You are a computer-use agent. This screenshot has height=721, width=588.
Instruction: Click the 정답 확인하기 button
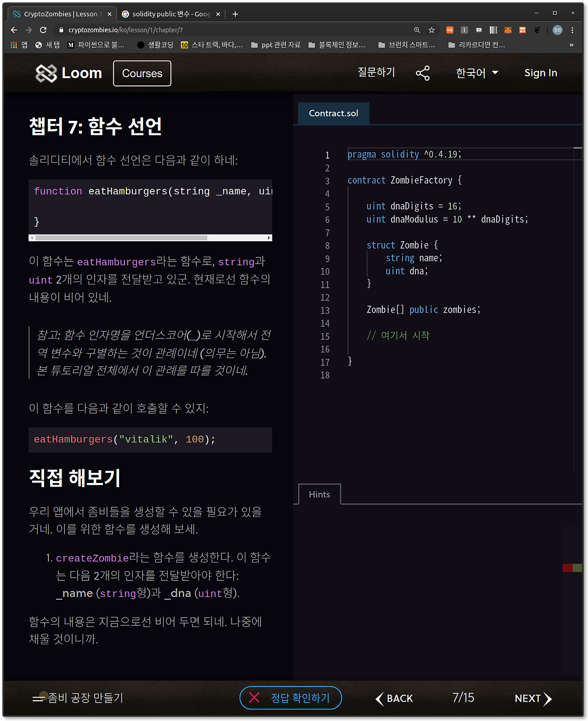click(291, 698)
